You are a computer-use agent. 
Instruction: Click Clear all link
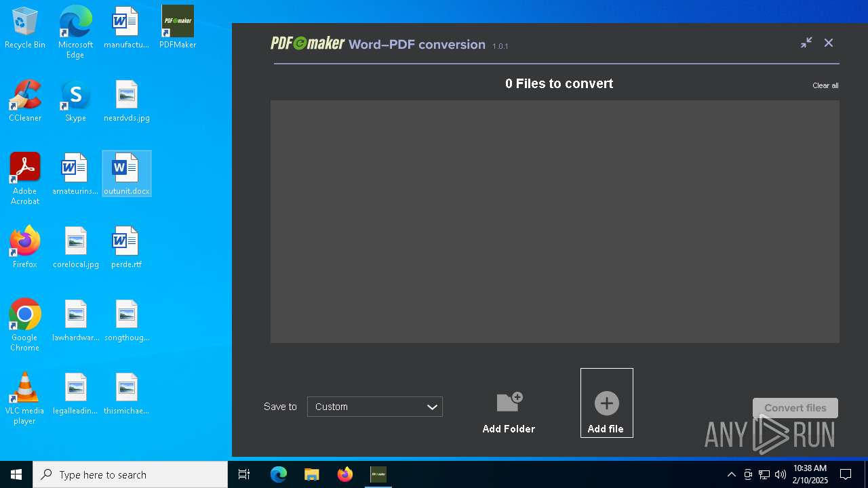pos(825,85)
